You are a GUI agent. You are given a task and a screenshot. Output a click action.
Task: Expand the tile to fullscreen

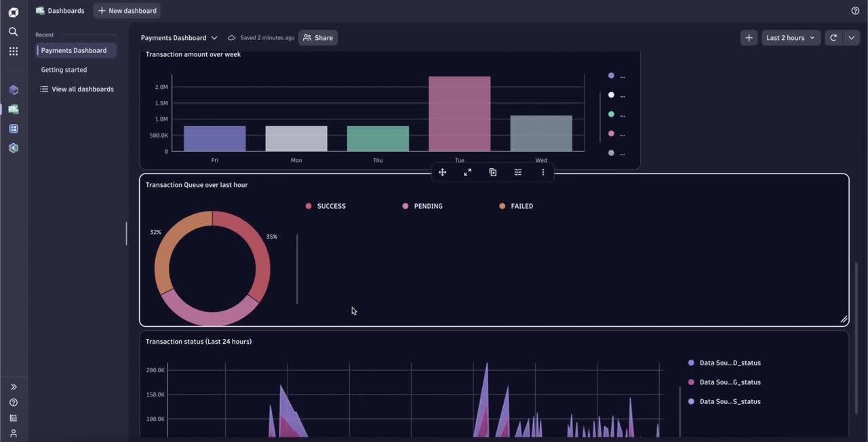point(467,172)
